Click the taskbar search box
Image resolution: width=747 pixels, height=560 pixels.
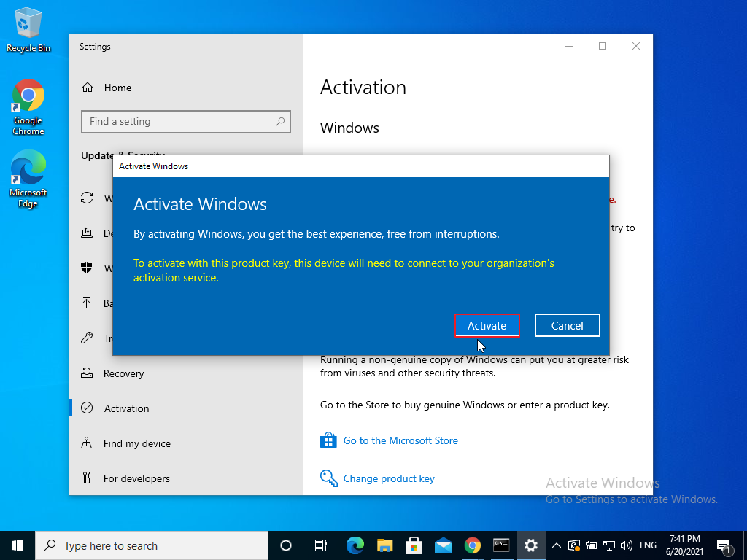point(152,545)
